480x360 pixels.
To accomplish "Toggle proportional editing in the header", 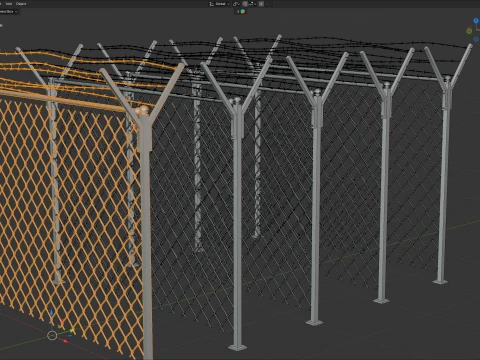I will (261, 4).
